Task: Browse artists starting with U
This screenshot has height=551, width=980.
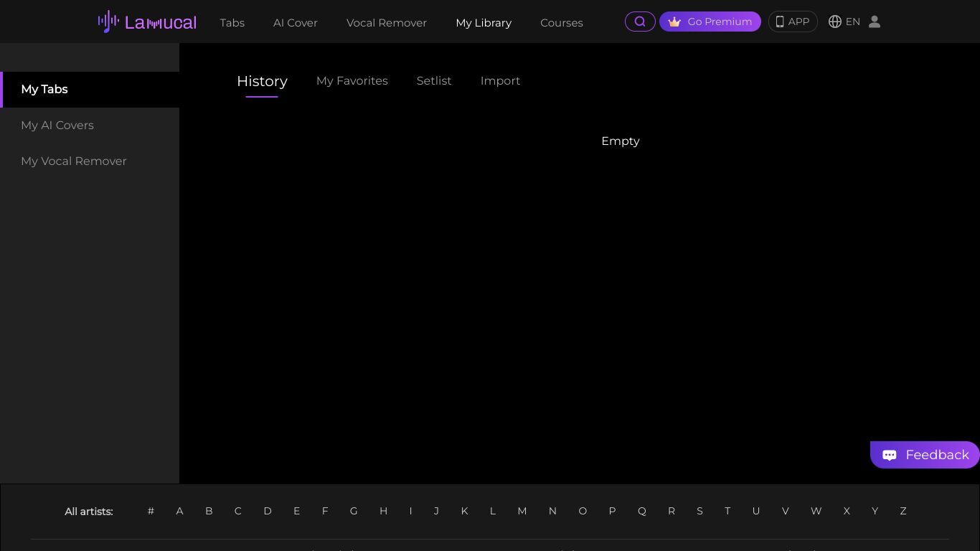Action: pyautogui.click(x=756, y=511)
